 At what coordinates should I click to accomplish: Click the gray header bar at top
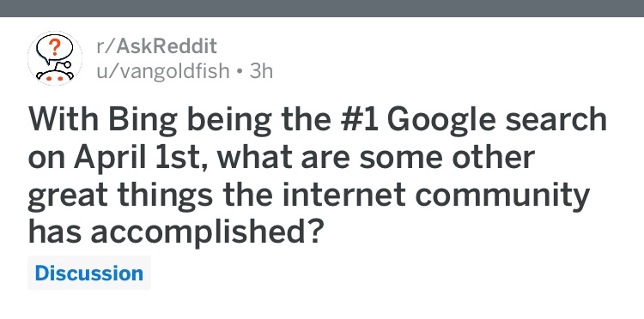pyautogui.click(x=322, y=9)
